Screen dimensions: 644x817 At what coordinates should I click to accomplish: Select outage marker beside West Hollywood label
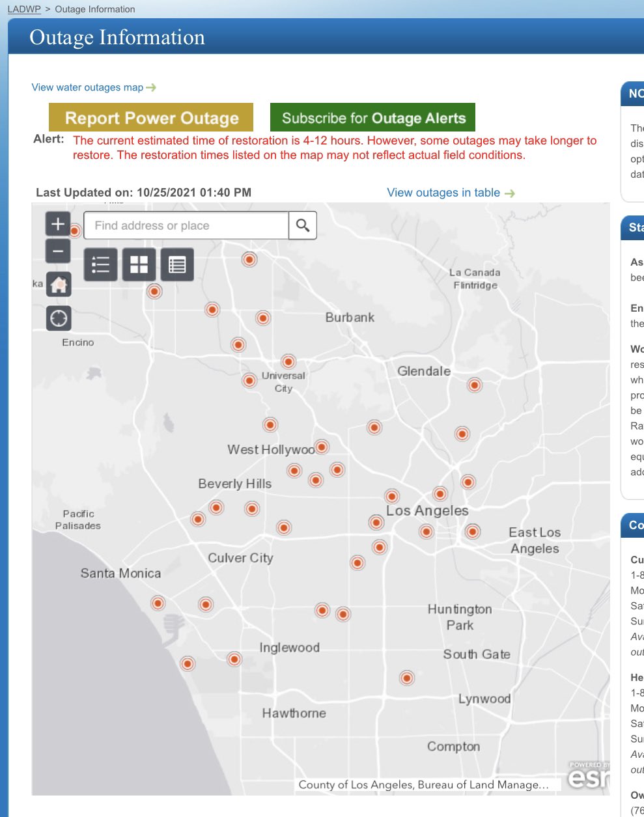[x=322, y=447]
